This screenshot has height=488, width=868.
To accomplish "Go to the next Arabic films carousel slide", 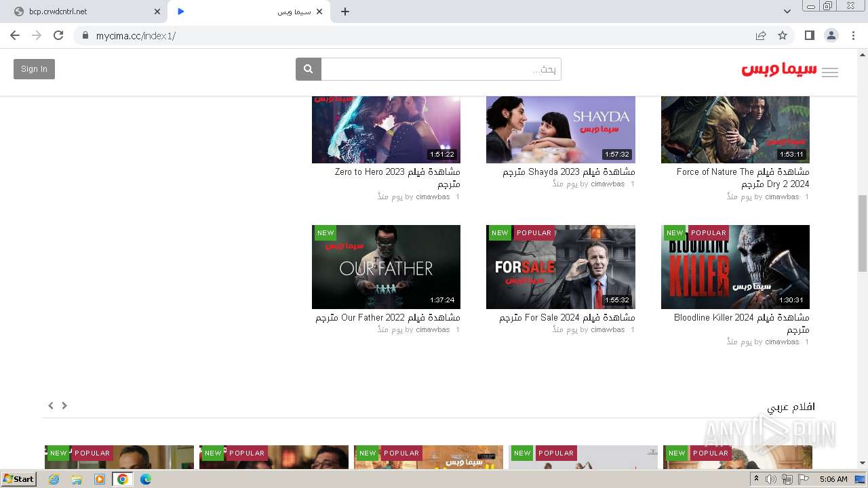I will [64, 405].
